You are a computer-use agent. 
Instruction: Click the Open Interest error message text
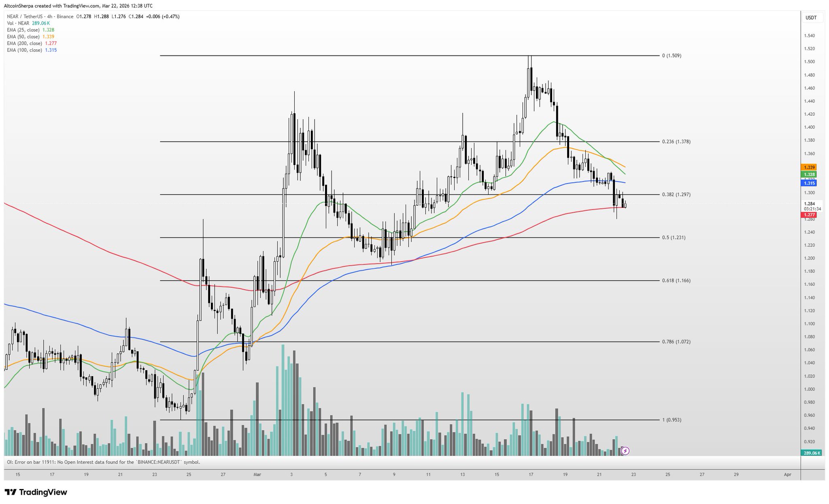[103, 462]
